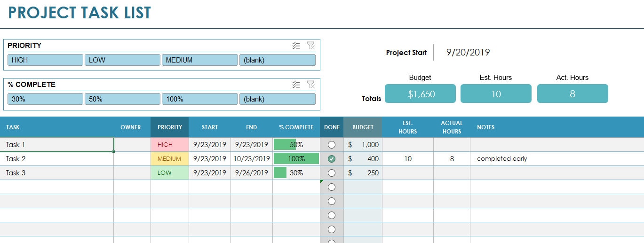
Task: Click the Budget total $1,650
Action: point(421,94)
